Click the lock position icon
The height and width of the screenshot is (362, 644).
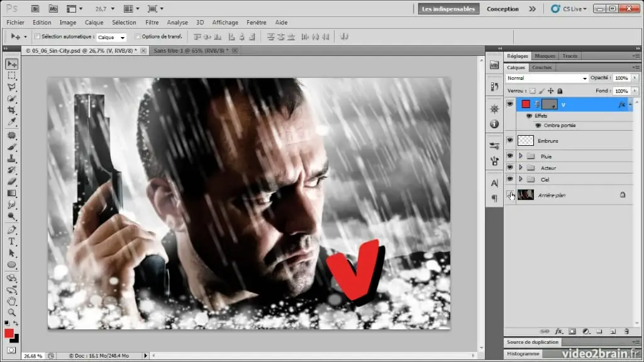point(550,90)
